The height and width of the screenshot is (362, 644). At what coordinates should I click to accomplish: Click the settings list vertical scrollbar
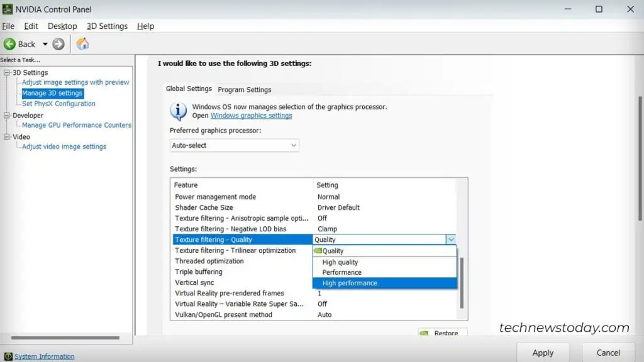click(462, 283)
